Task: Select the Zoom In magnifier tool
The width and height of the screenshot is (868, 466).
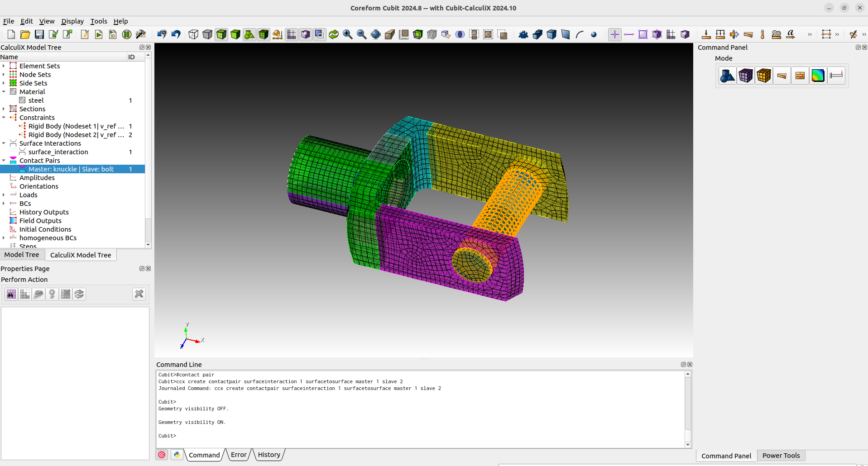Action: pos(348,34)
